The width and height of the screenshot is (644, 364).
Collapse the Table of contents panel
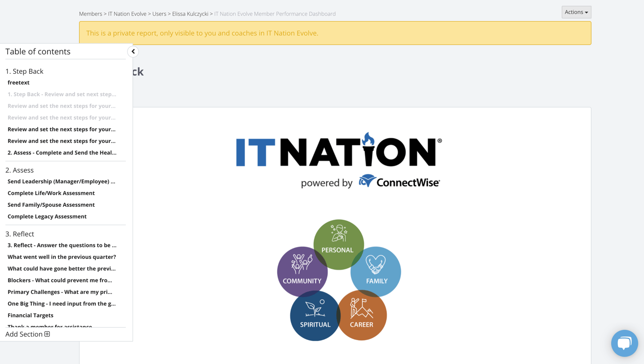tap(133, 52)
